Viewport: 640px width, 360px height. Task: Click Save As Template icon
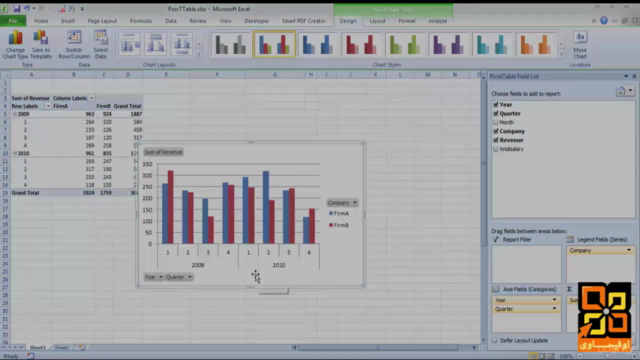[41, 44]
